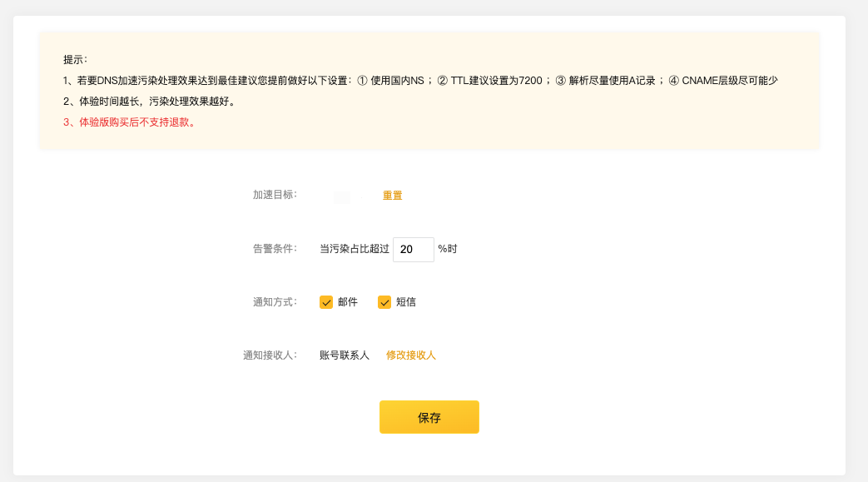
Task: Click the 通知接收人 field label
Action: [x=270, y=355]
